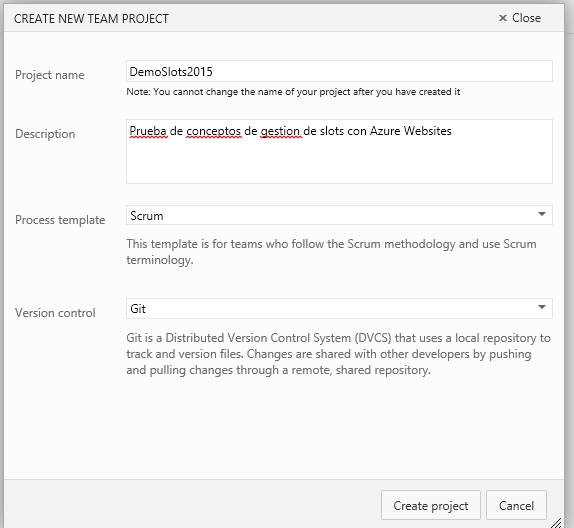Click the Description label
The height and width of the screenshot is (528, 574).
(x=45, y=134)
